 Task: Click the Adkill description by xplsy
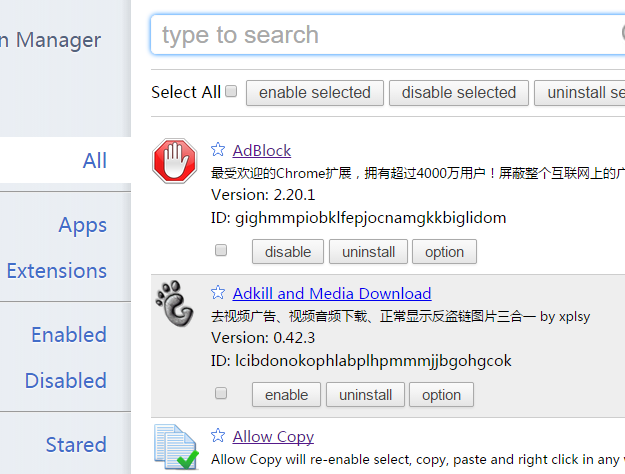pyautogui.click(x=400, y=317)
